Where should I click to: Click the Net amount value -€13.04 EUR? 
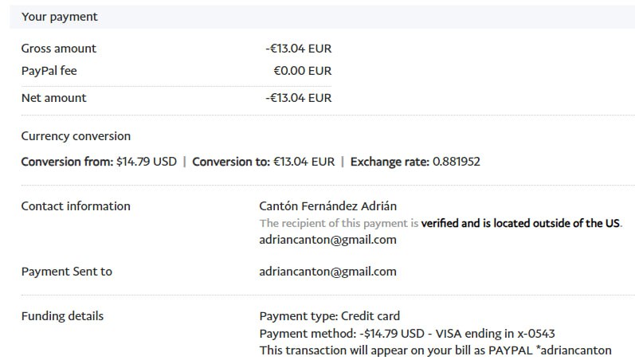[299, 98]
